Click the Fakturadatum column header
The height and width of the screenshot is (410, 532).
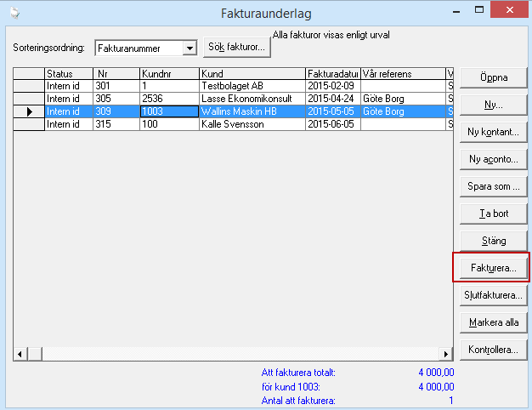click(x=333, y=74)
